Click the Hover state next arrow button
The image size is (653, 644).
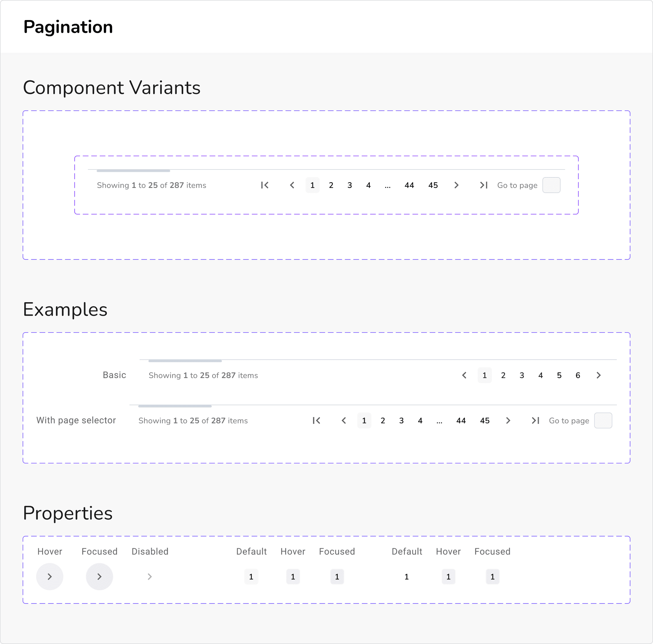(50, 577)
